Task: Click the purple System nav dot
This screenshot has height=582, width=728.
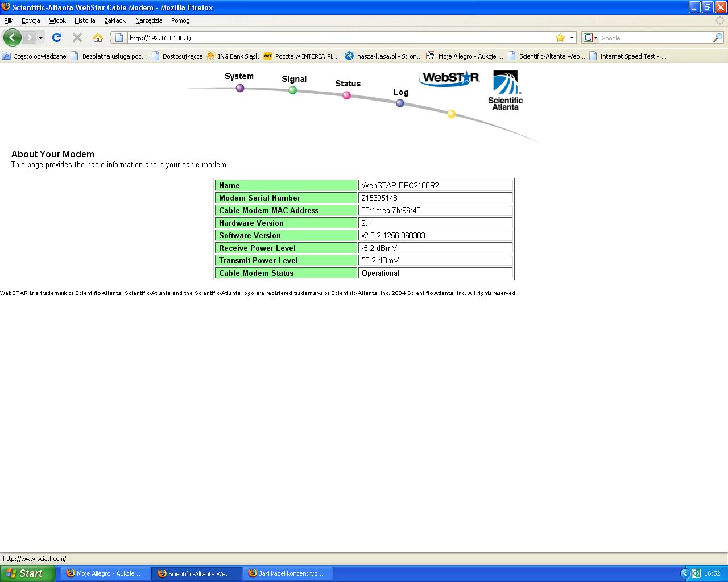Action: [x=240, y=88]
